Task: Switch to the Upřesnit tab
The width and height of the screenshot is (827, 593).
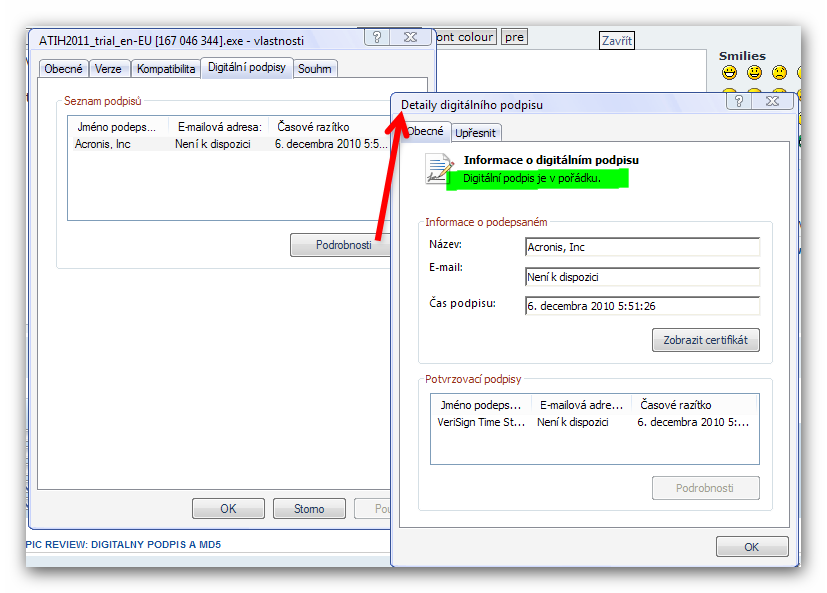Action: point(475,133)
